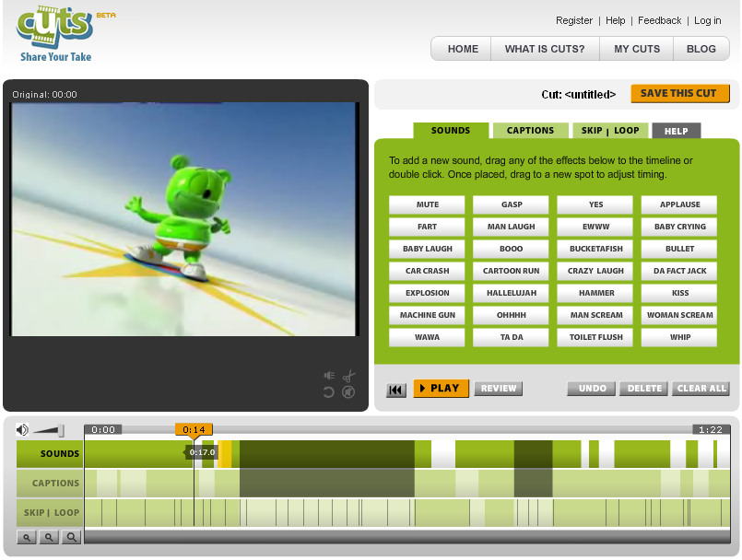The height and width of the screenshot is (560, 742).
Task: Click the Review button
Action: pyautogui.click(x=499, y=389)
